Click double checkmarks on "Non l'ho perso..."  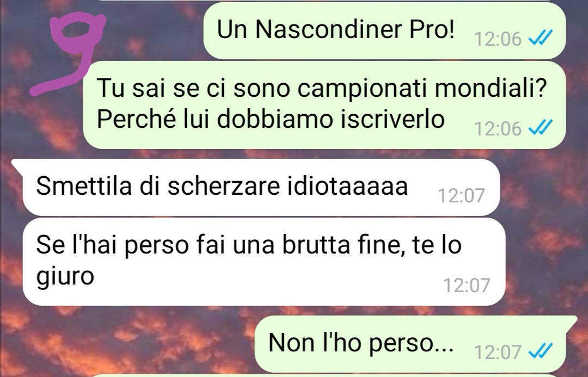(541, 351)
